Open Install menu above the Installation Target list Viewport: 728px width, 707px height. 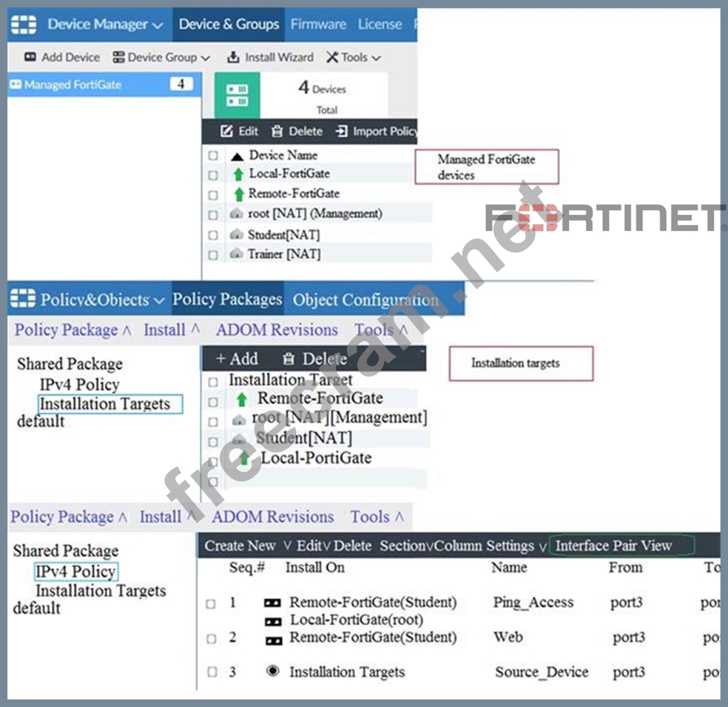[x=172, y=330]
